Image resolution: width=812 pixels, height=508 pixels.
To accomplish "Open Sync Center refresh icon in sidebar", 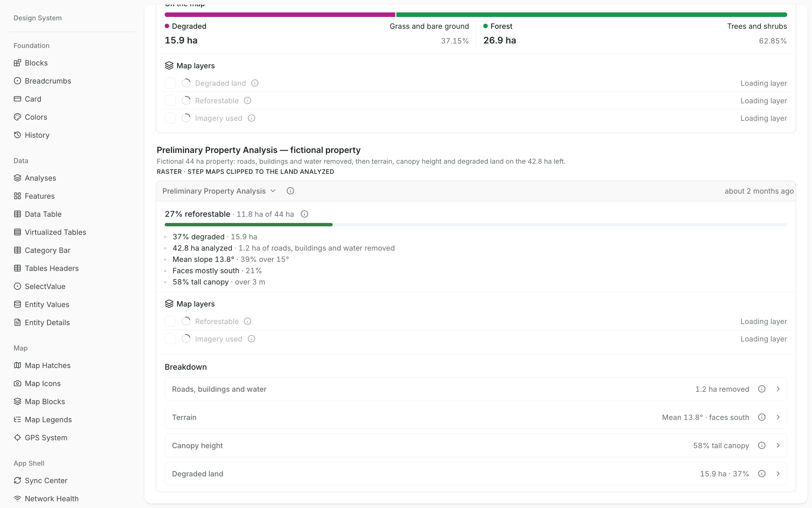I will pyautogui.click(x=17, y=480).
